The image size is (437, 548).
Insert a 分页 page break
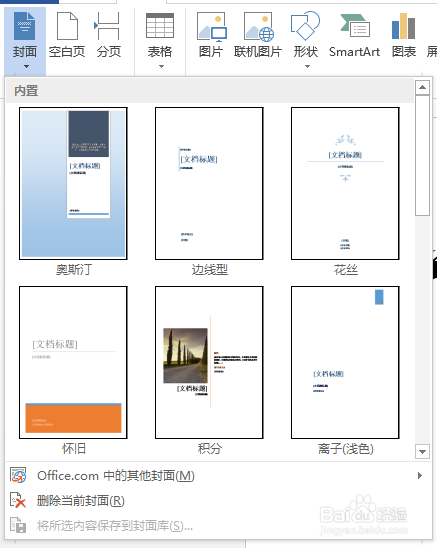pos(108,35)
